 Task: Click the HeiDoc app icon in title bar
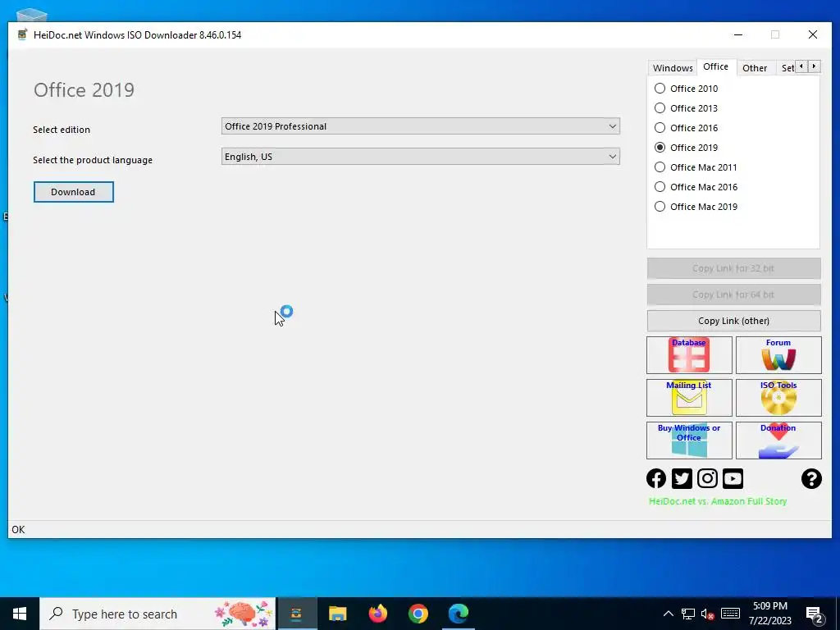click(x=22, y=34)
